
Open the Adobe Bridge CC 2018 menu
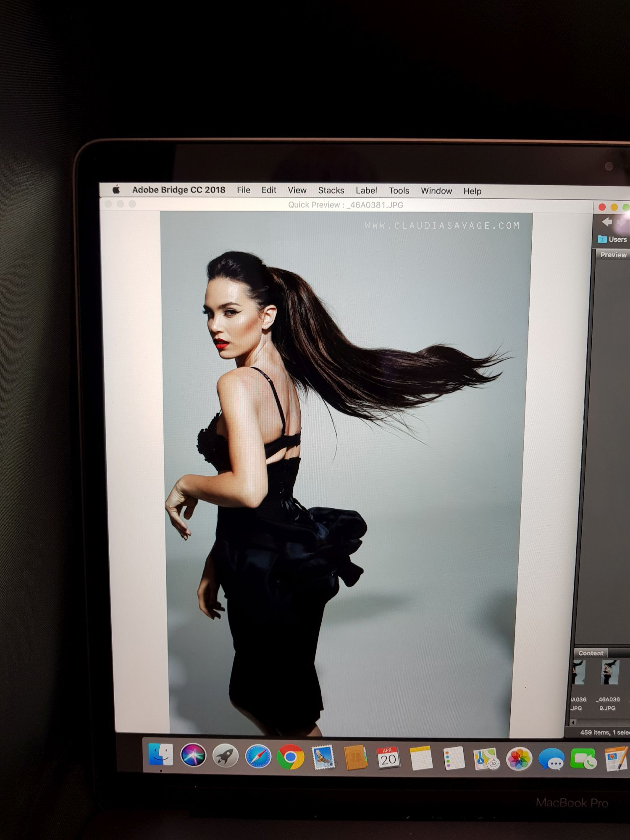tap(178, 190)
